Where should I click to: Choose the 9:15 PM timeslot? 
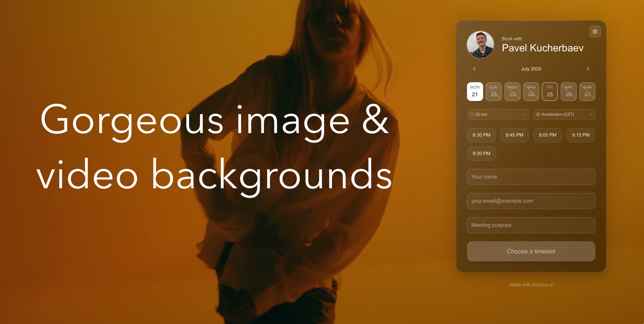tap(580, 135)
